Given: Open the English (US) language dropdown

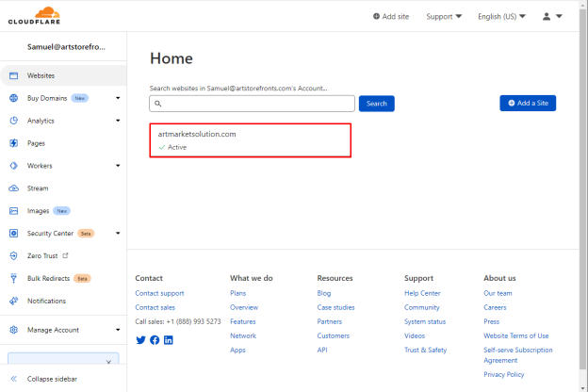Looking at the screenshot, I should tap(501, 17).
